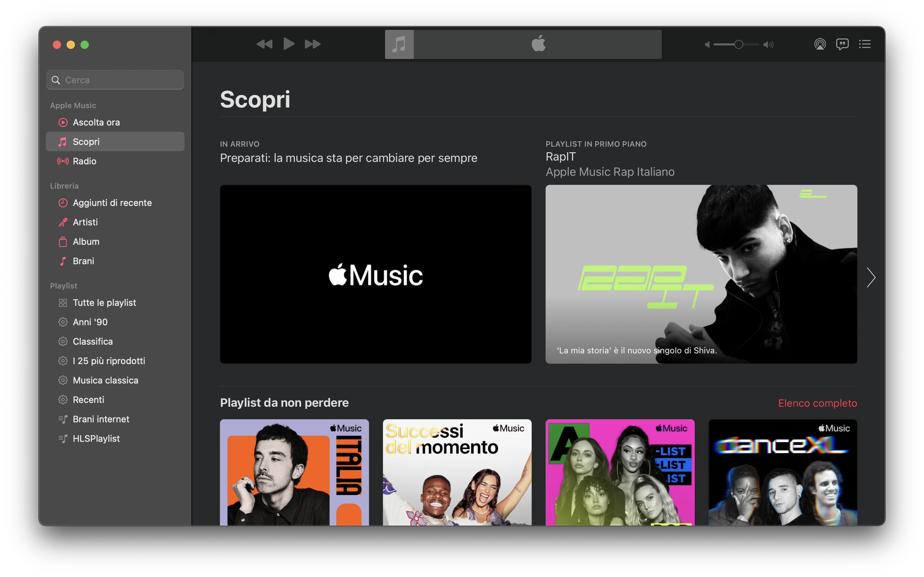Click the gear icon beside Recenti
This screenshot has height=577, width=924.
[63, 400]
